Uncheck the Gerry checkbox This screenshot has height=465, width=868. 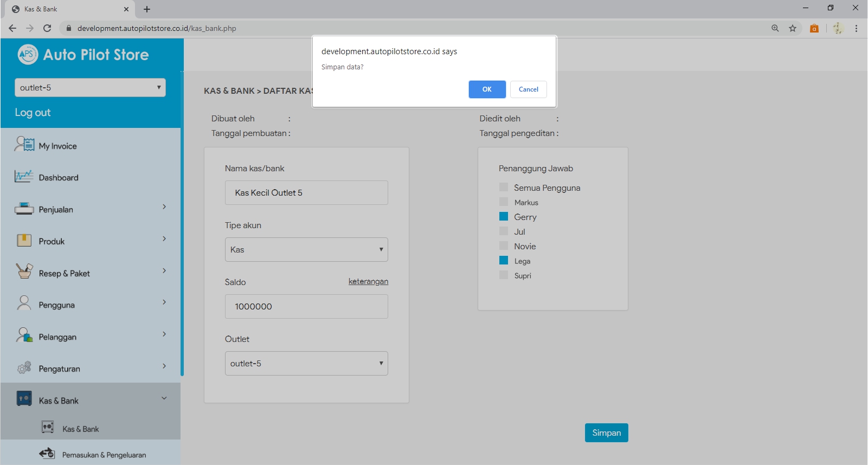[x=504, y=217]
